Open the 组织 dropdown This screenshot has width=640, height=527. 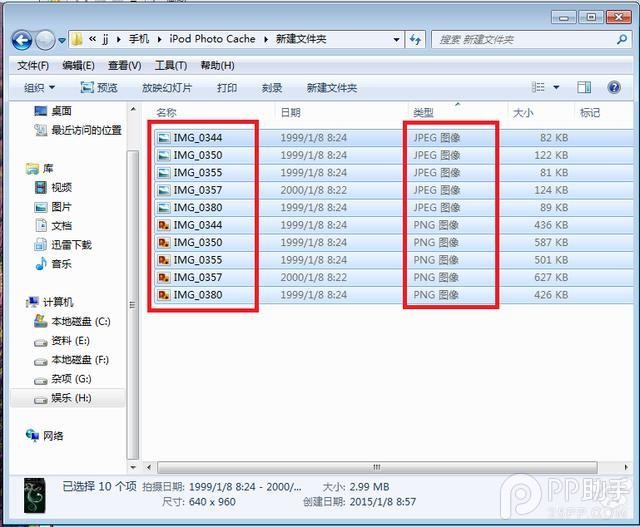(39, 87)
